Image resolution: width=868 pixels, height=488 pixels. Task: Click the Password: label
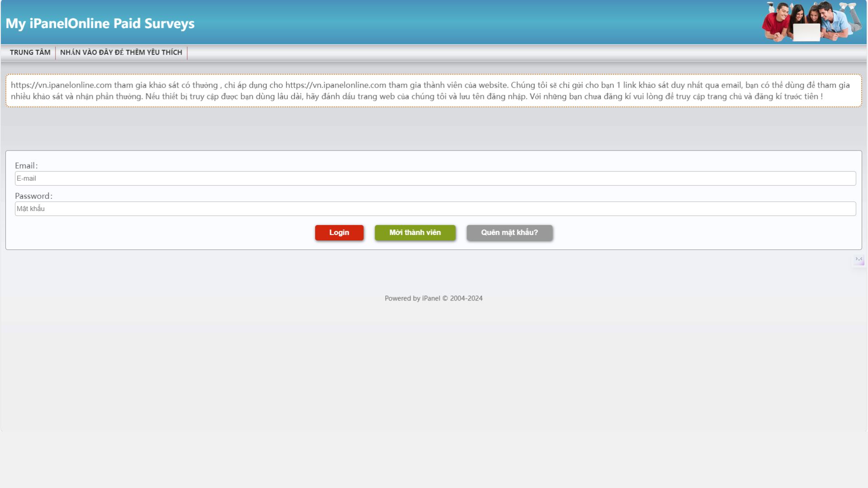tap(33, 196)
